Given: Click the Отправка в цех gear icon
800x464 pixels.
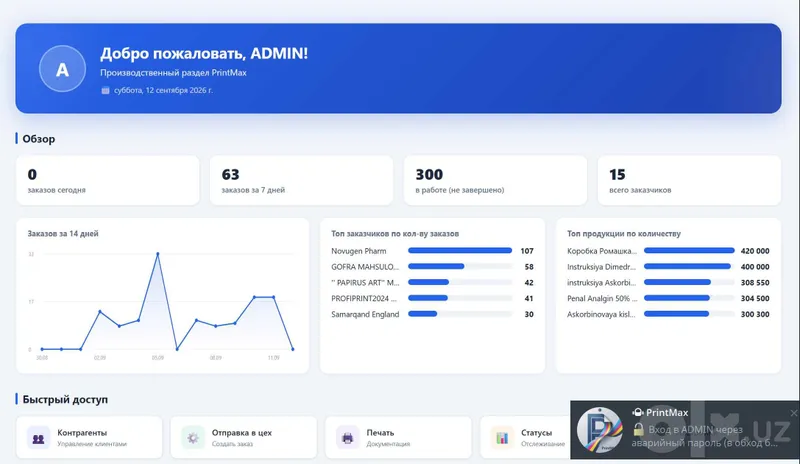Looking at the screenshot, I should [x=193, y=438].
